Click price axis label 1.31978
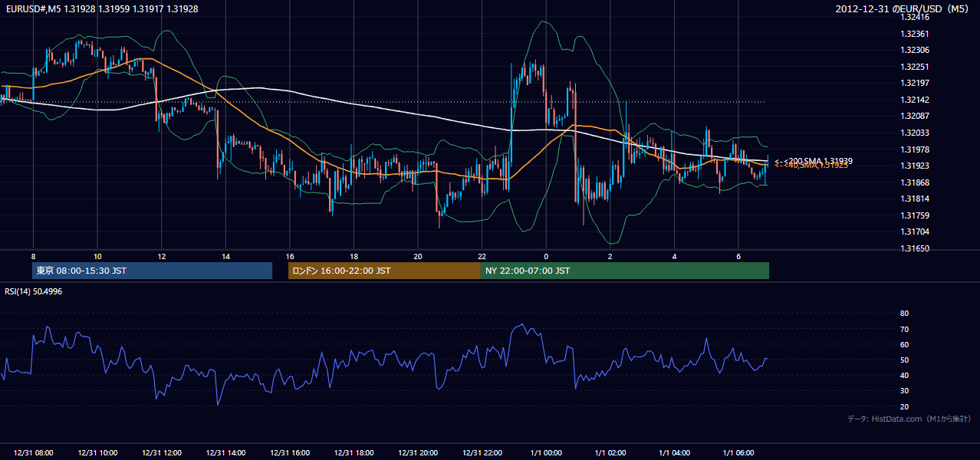The width and height of the screenshot is (980, 460). [x=915, y=149]
